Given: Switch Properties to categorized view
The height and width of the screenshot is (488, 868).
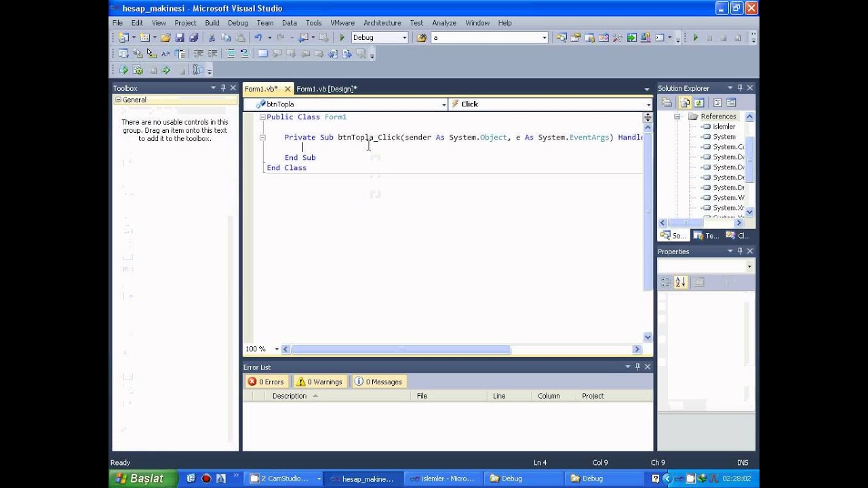Looking at the screenshot, I should pos(666,282).
